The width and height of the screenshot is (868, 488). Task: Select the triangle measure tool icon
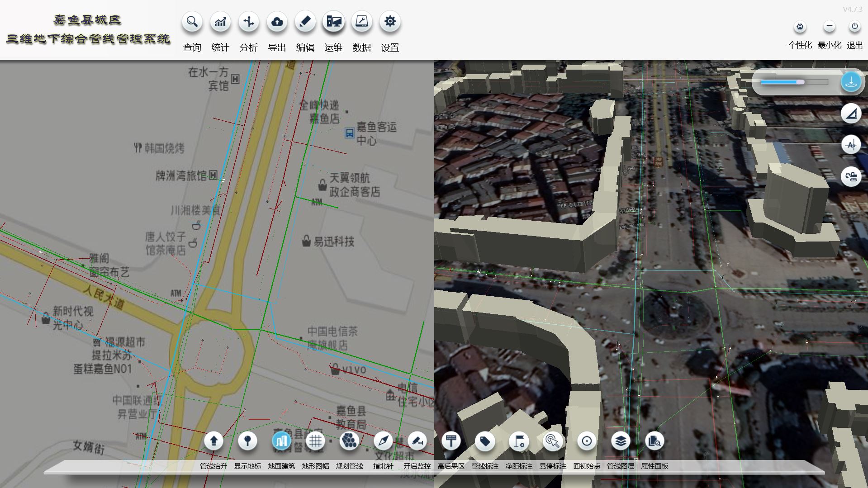click(x=851, y=114)
